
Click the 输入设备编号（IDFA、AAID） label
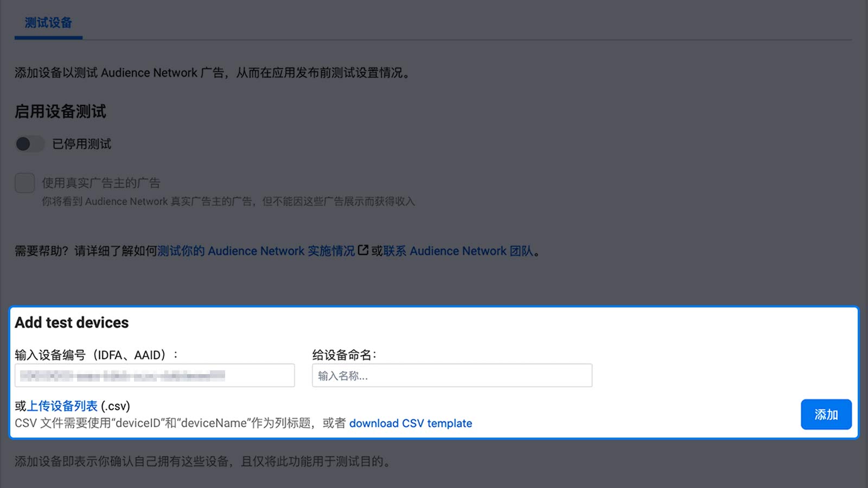pos(96,355)
